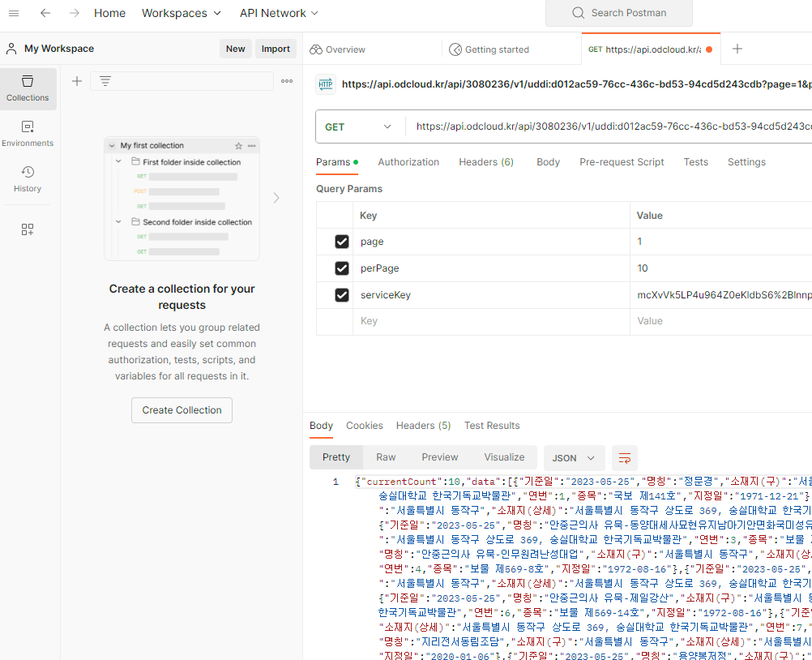The width and height of the screenshot is (812, 660).
Task: Click the Create Collection button
Action: 182,410
